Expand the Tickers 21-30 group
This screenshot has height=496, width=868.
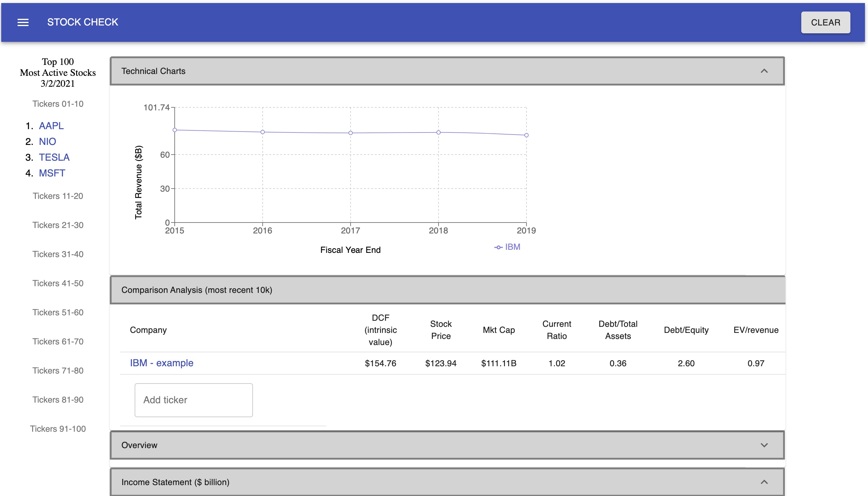click(58, 225)
